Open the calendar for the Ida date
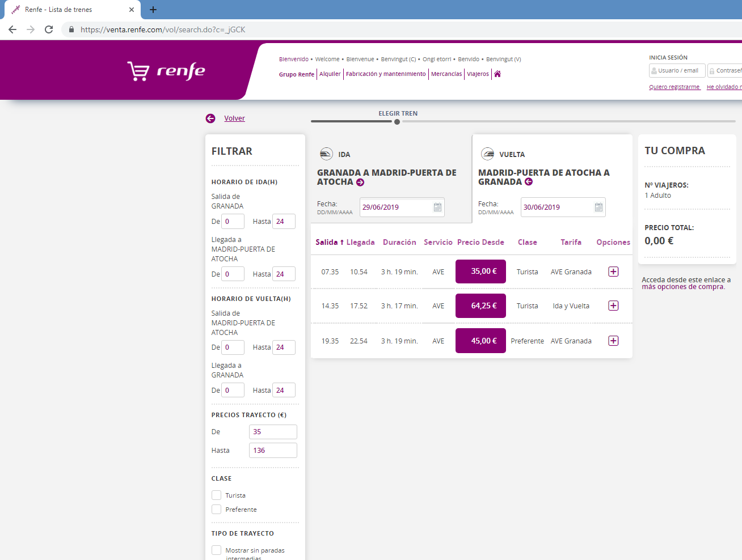 (x=437, y=207)
